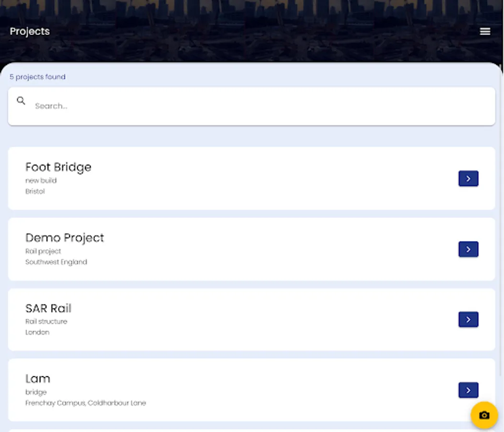This screenshot has width=504, height=432.
Task: Open Foot Bridge project arrow button
Action: tap(468, 179)
